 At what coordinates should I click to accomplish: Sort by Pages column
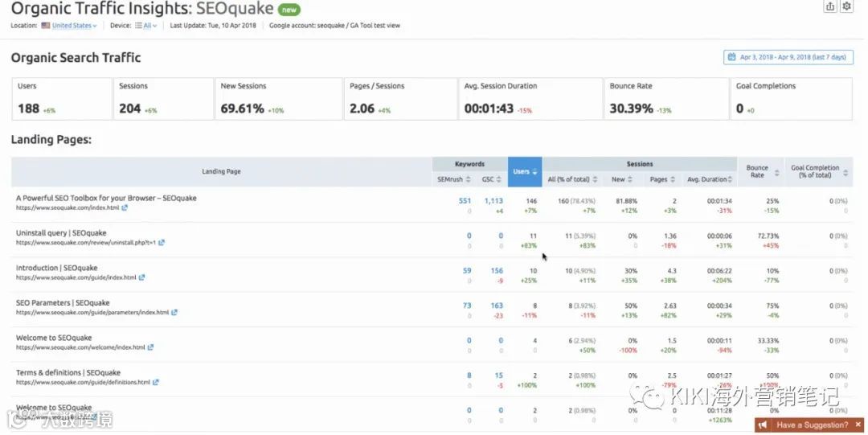pyautogui.click(x=662, y=179)
